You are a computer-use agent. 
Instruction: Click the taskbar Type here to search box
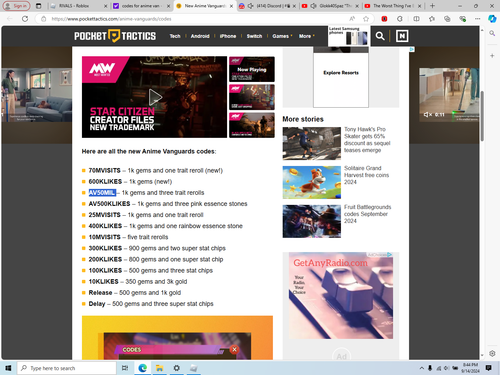(67, 368)
